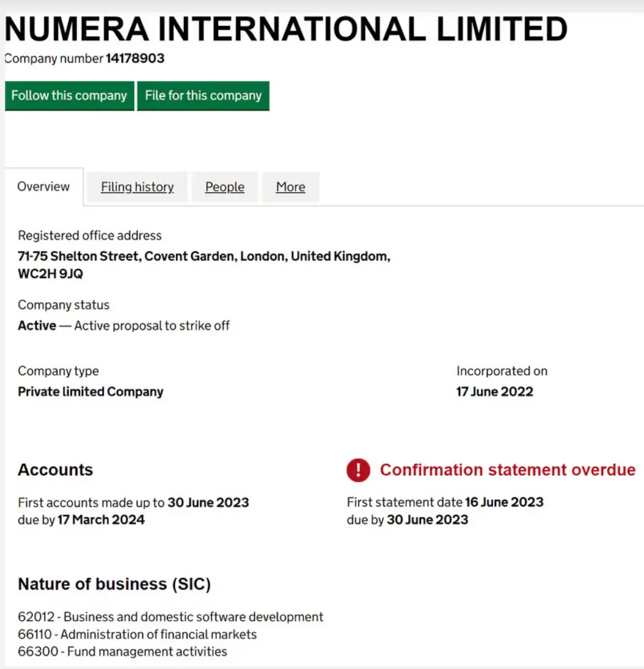Click SIC code 66110 financial markets administration
Screen dimensions: 644x669
[x=137, y=634]
